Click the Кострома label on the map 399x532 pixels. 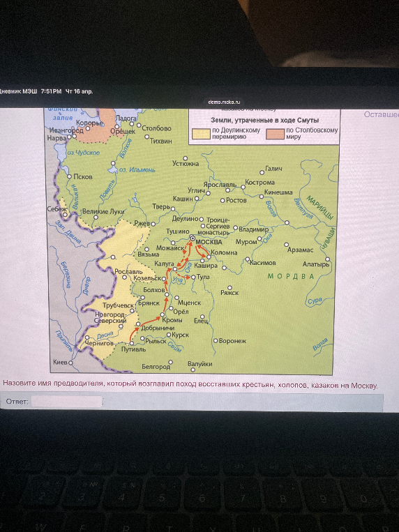point(259,182)
